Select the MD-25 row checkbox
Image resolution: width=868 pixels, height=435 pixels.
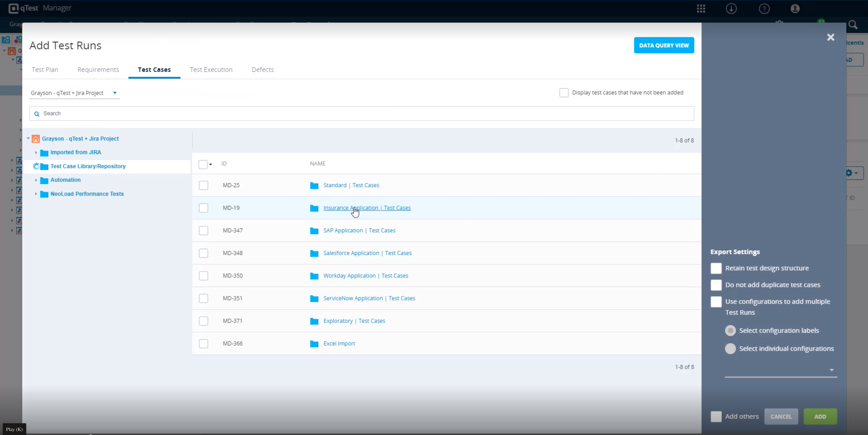point(204,185)
